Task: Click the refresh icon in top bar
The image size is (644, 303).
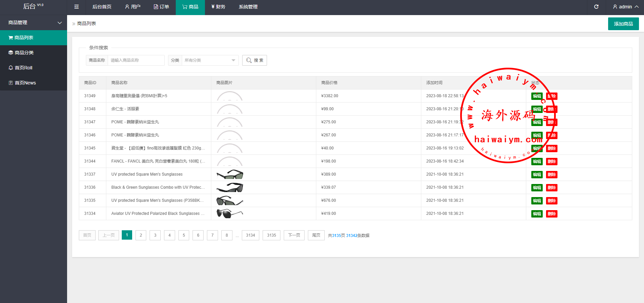Action: click(596, 7)
